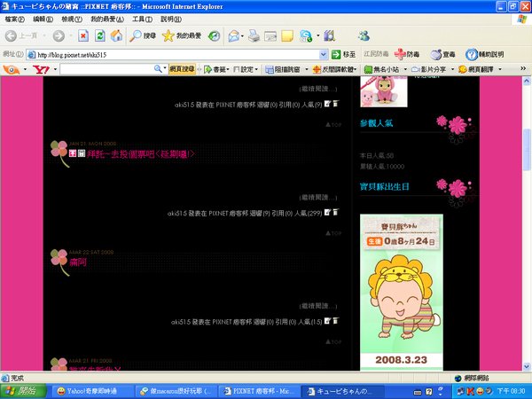
Task: Click edit icon on the 人氣(299) row
Action: [x=327, y=213]
